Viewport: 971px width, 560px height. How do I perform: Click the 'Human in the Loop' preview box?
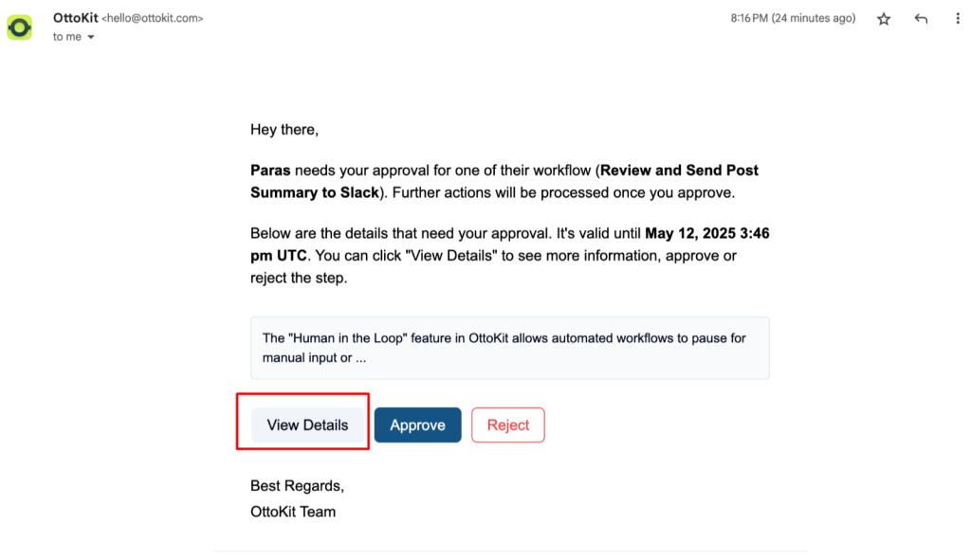509,348
